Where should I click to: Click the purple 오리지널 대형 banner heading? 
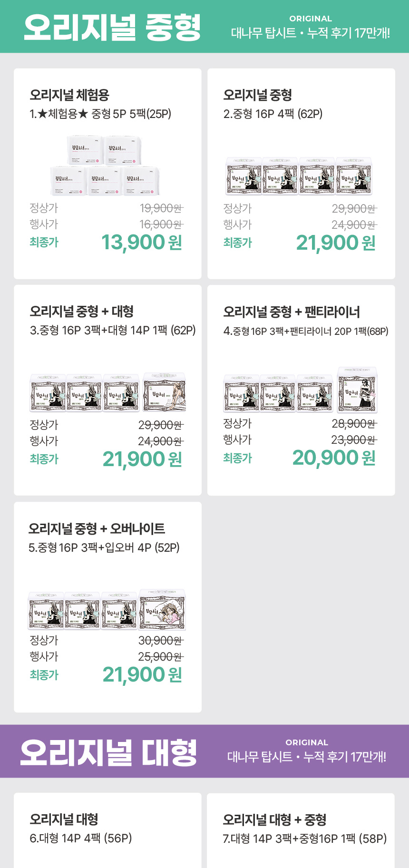tap(109, 752)
